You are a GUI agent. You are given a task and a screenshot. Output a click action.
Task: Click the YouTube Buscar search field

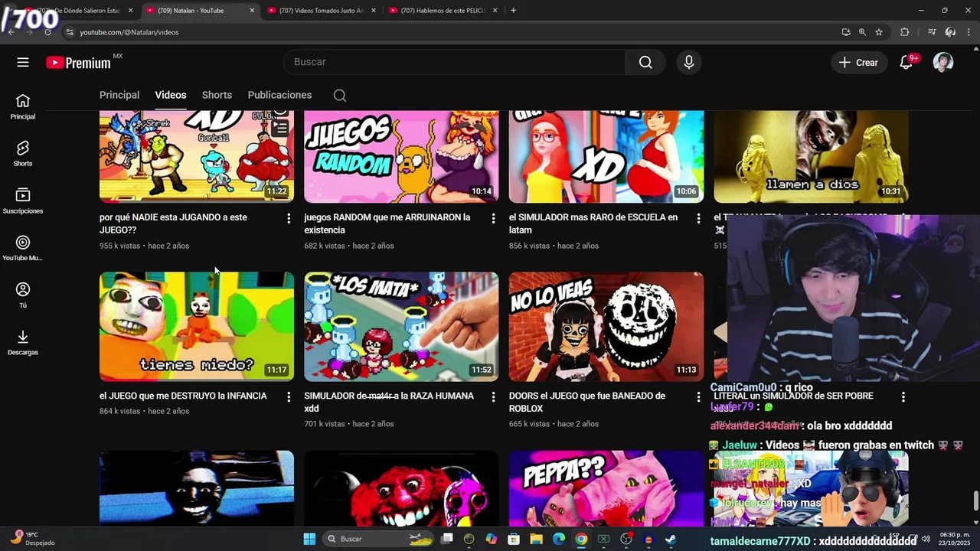(x=454, y=62)
